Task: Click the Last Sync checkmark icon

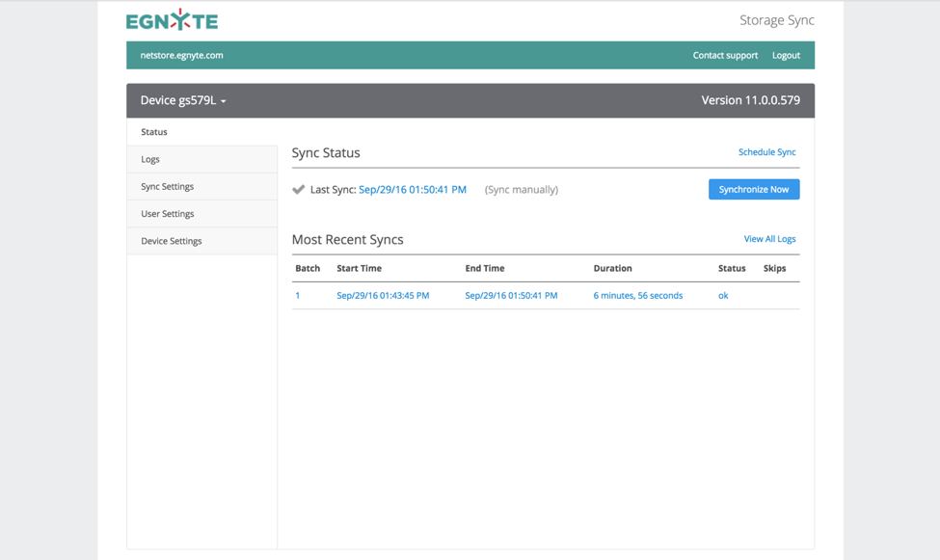Action: click(x=299, y=190)
